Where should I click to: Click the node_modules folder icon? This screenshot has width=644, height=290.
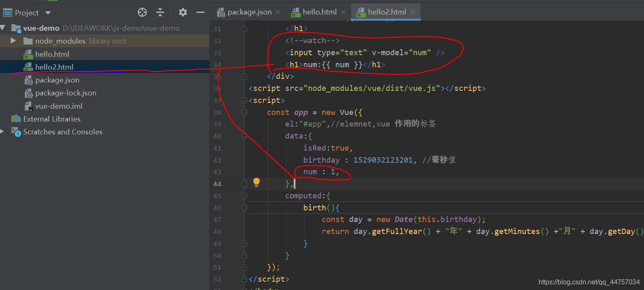click(28, 41)
